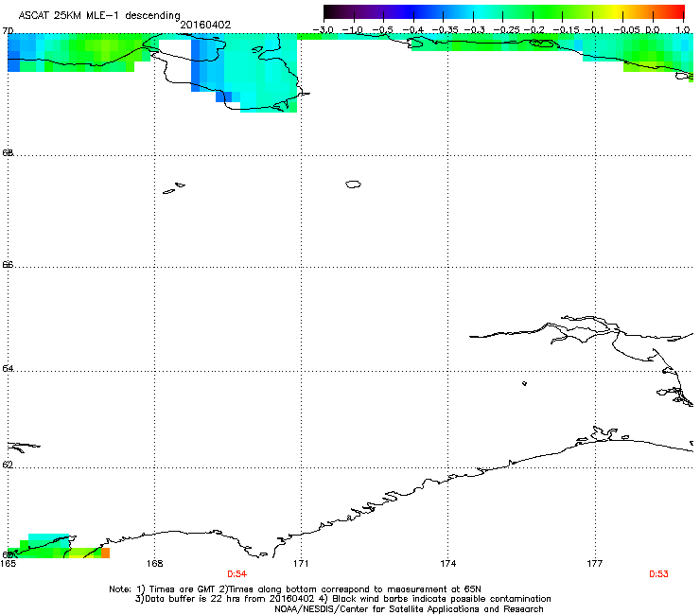Click the longitude label 177

pyautogui.click(x=595, y=564)
